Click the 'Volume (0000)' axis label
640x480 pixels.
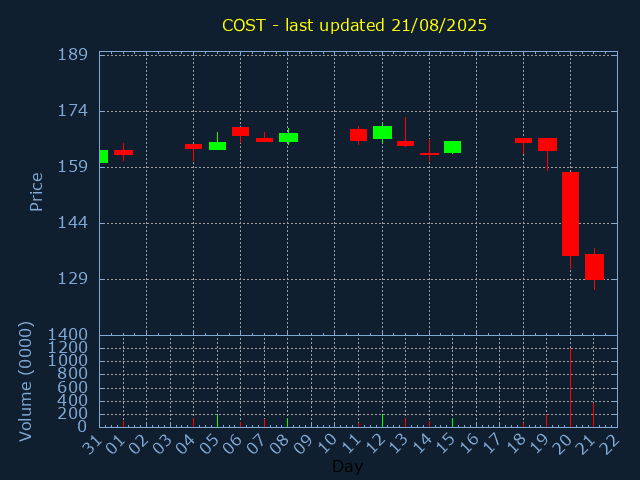point(25,382)
